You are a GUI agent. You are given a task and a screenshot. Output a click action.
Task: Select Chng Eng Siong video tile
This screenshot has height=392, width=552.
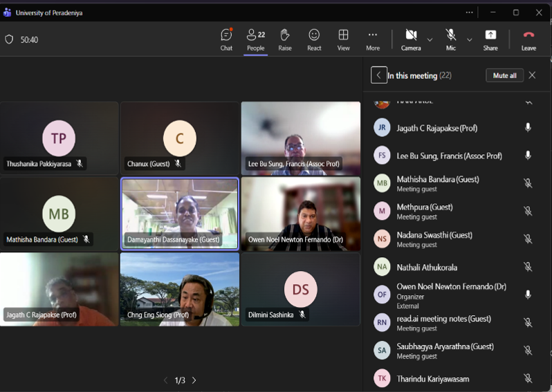[x=180, y=289]
